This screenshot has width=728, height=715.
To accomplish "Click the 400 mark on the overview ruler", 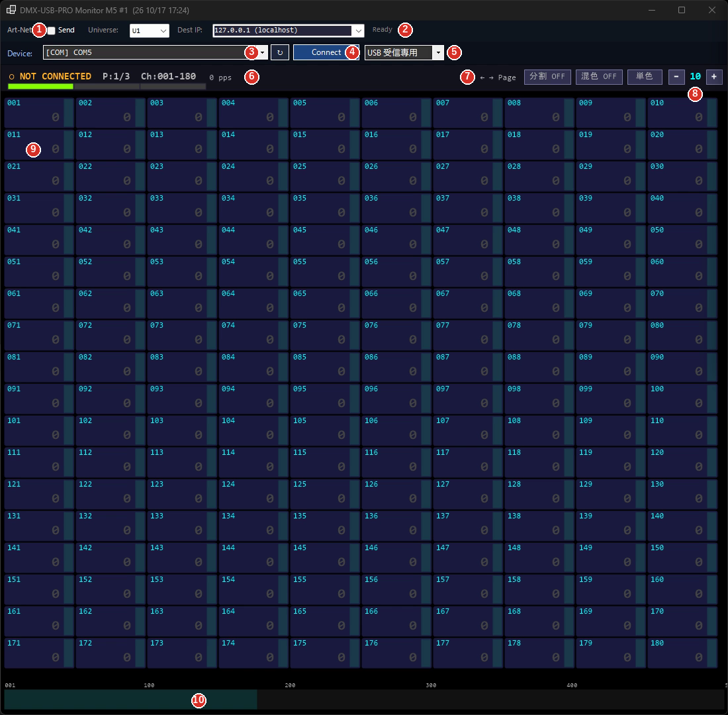I will (x=572, y=685).
